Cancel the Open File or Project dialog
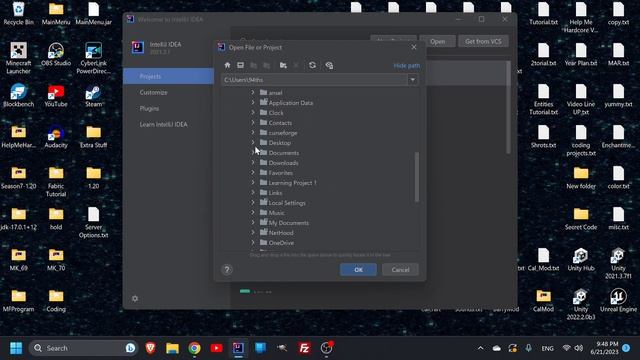This screenshot has height=360, width=640. (x=400, y=269)
